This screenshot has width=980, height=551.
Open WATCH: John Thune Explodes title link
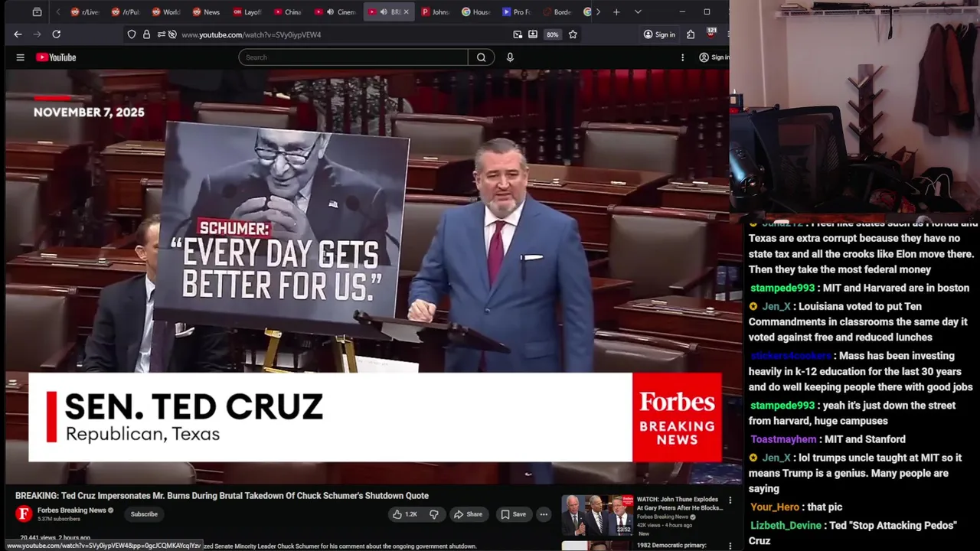(680, 503)
